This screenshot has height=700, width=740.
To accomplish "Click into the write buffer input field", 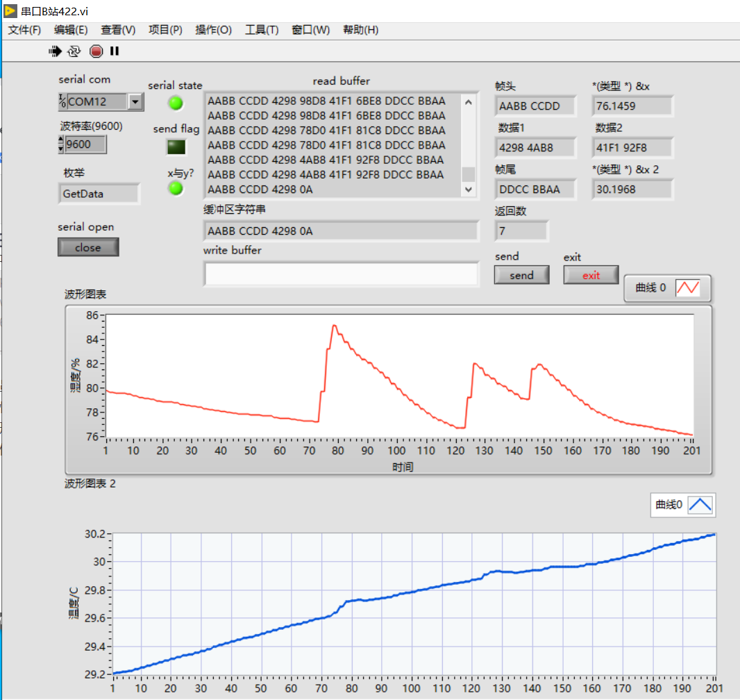I will pos(342,274).
